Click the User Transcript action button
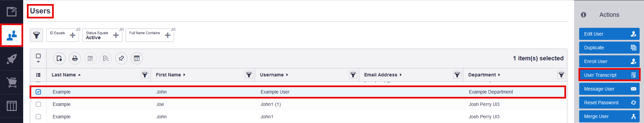Screen dimensions: 644x123 pos(609,75)
